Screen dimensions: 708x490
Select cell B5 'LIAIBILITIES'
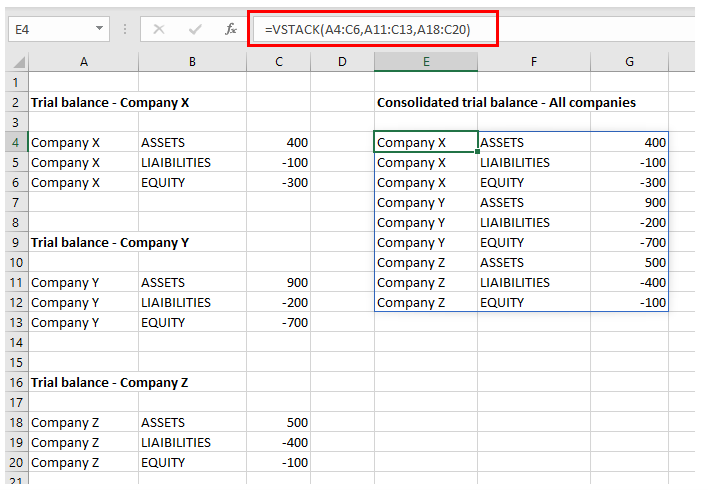192,163
